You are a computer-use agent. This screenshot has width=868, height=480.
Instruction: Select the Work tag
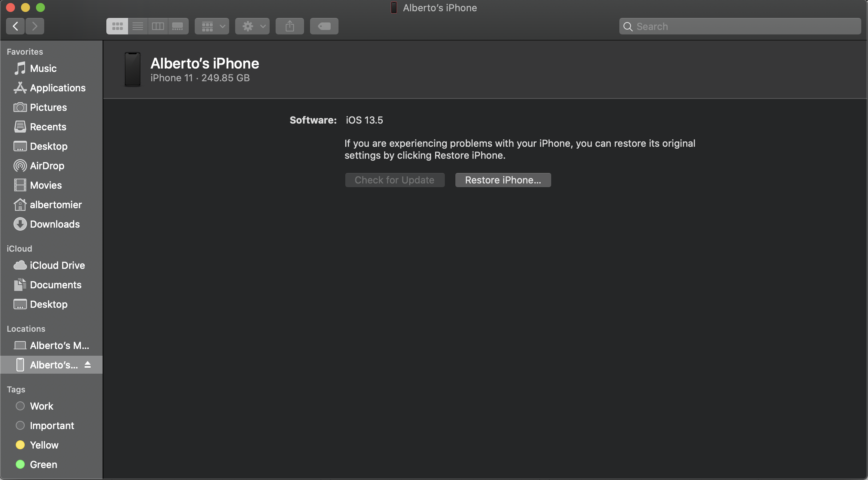click(x=51, y=406)
